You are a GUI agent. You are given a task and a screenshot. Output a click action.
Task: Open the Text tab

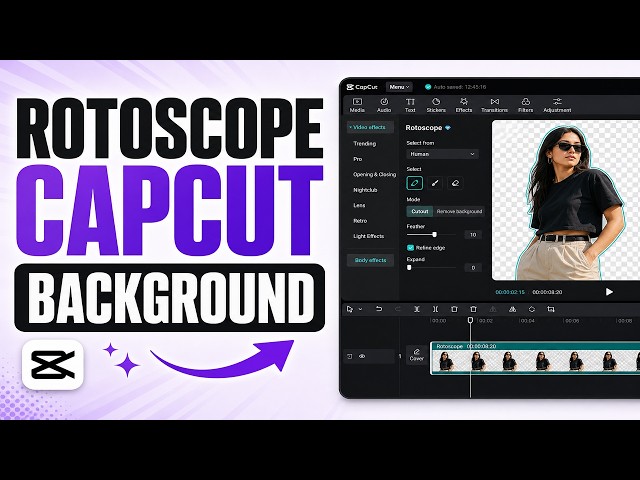tap(410, 105)
